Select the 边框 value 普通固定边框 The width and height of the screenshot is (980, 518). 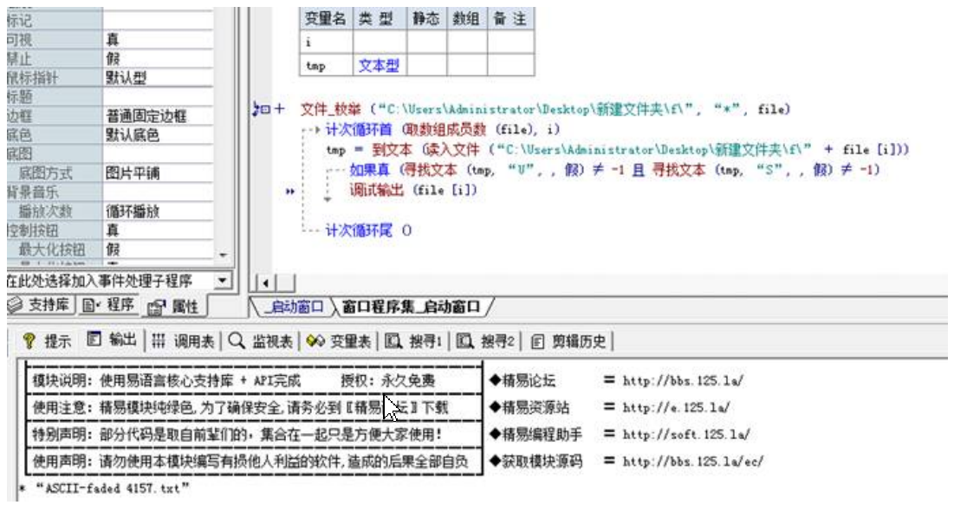tap(158, 115)
